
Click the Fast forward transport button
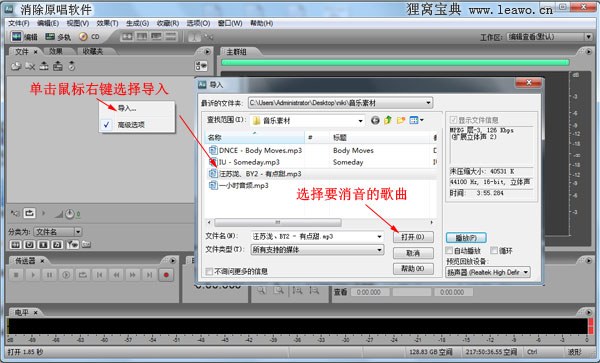point(133,275)
